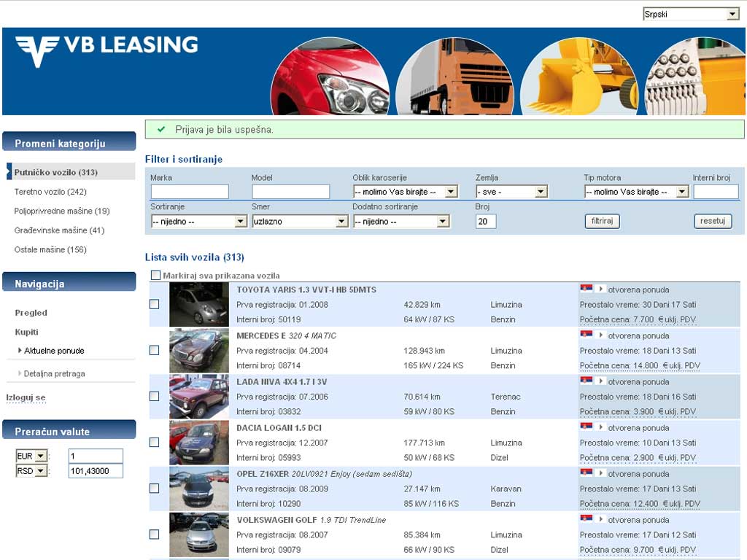
Task: Open the RSD currency dropdown
Action: (31, 471)
